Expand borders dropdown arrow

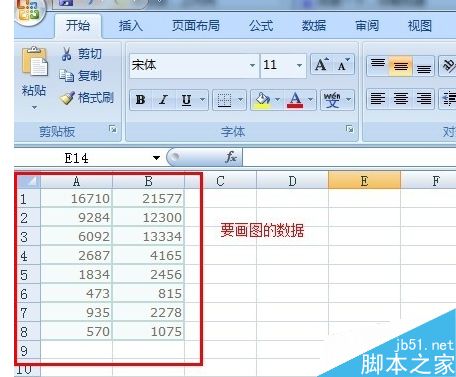pos(240,100)
